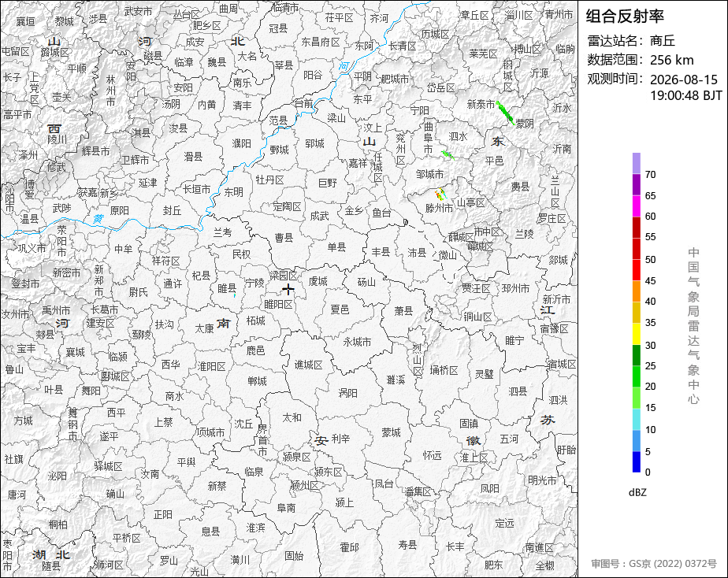Image resolution: width=728 pixels, height=578 pixels.
Task: Click the 256 km data range value
Action: click(x=672, y=60)
